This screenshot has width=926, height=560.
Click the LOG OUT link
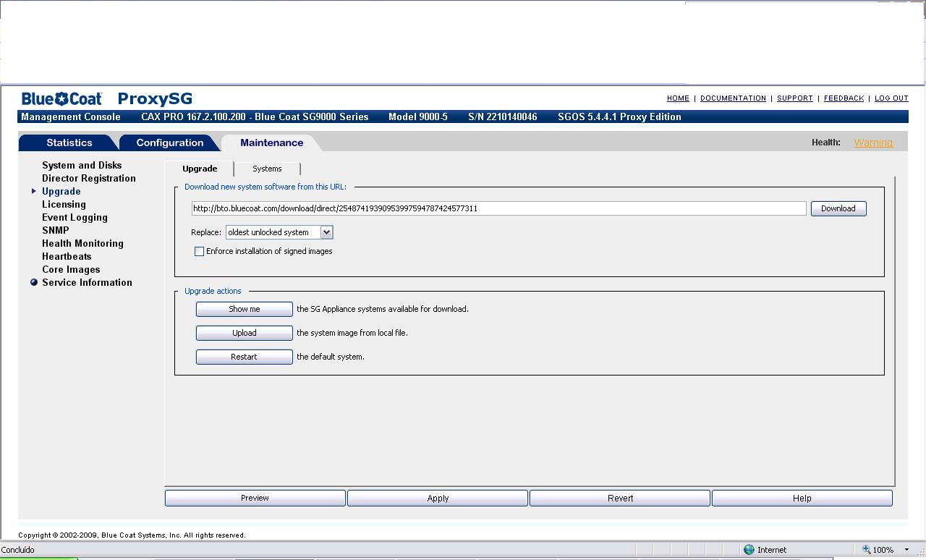pyautogui.click(x=891, y=98)
